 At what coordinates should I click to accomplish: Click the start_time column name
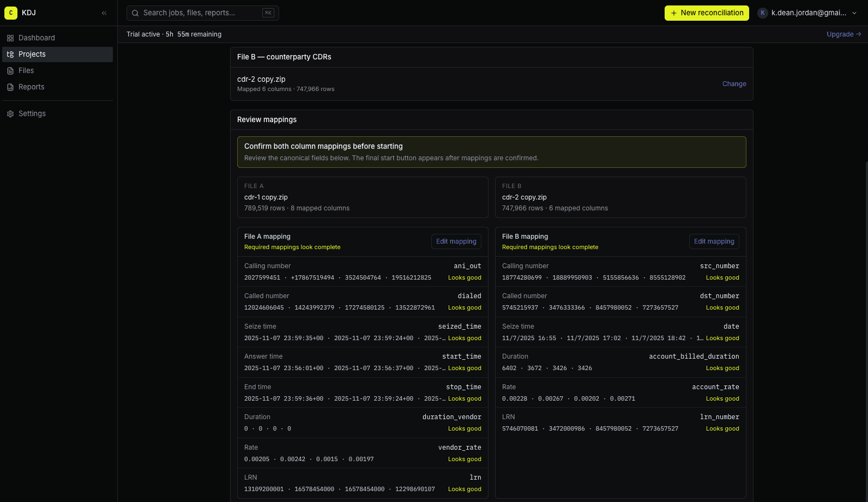tap(462, 356)
